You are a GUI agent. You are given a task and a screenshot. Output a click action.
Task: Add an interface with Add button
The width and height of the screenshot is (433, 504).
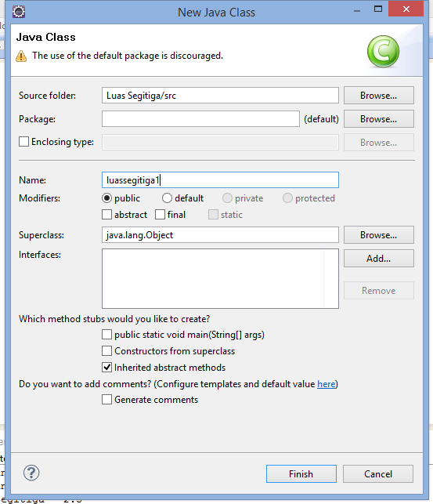379,259
